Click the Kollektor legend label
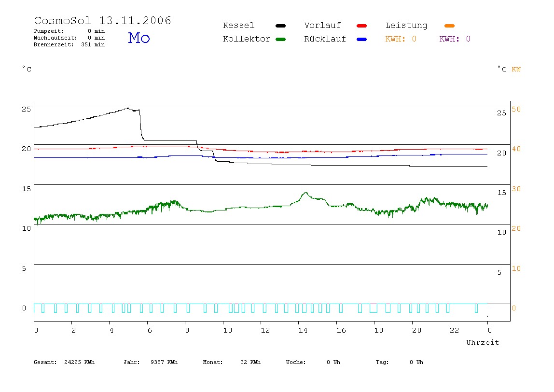Viewport: 554px width, 392px height. pyautogui.click(x=247, y=39)
